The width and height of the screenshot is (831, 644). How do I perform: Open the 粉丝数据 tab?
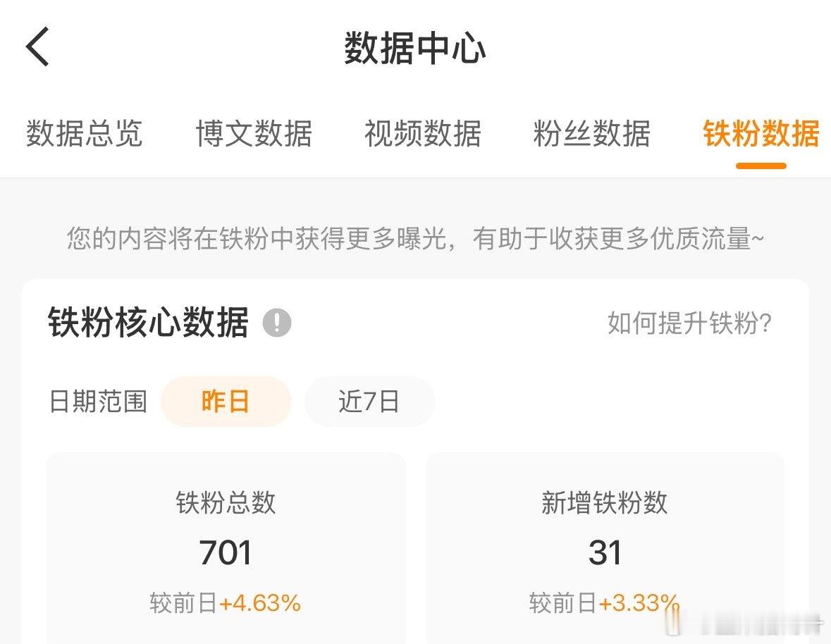click(x=591, y=135)
